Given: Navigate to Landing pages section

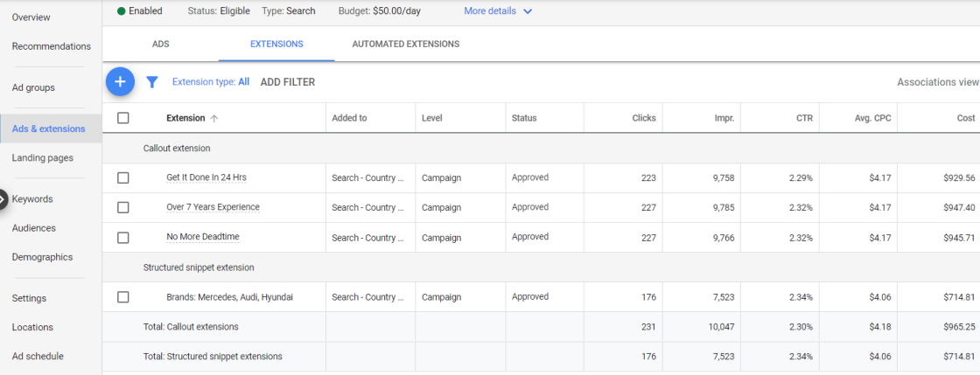Looking at the screenshot, I should point(42,158).
